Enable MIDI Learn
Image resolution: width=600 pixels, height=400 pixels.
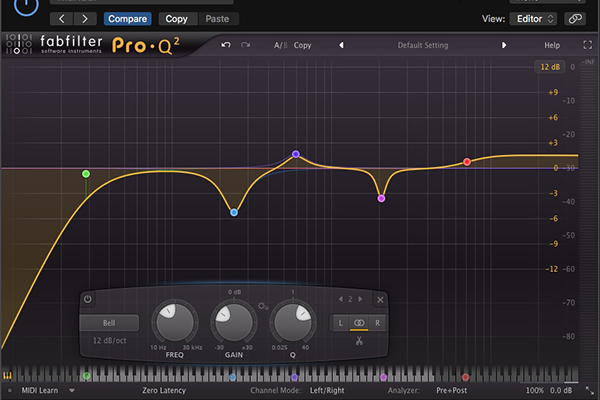pyautogui.click(x=40, y=390)
